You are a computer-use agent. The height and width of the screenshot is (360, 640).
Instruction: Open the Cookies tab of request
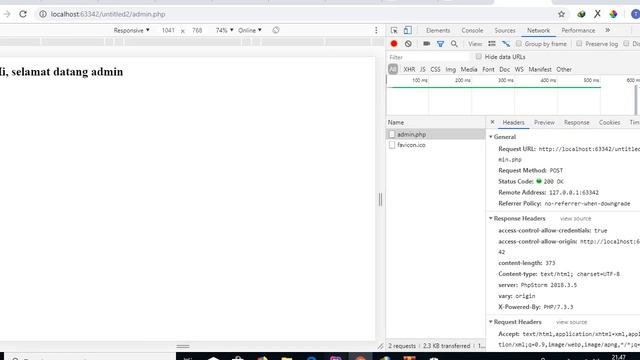point(609,122)
